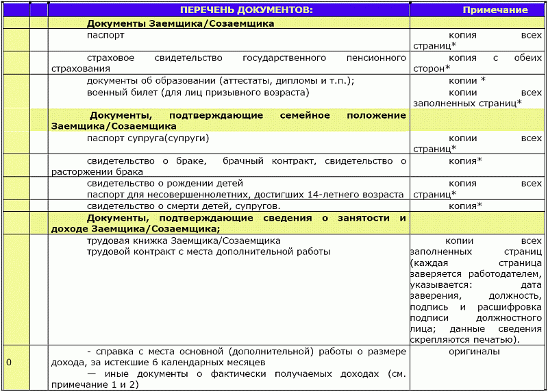548x392 pixels.
Task: Click the иные документы о получаемых доходах line
Action: (x=229, y=379)
